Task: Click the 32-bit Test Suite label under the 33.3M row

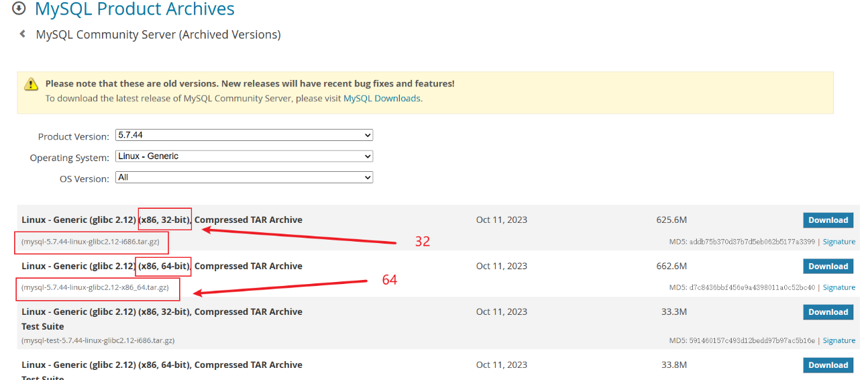Action: 43,326
